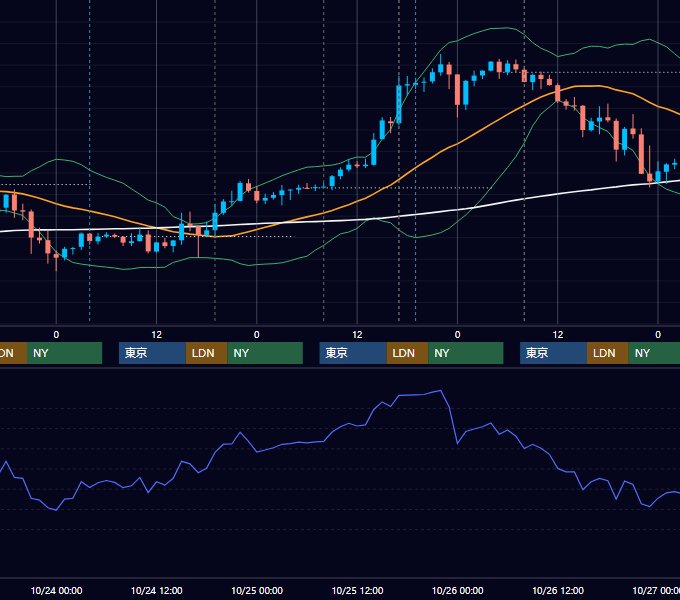Click the LDN session block for 10/26
The image size is (680, 600).
[x=608, y=353]
